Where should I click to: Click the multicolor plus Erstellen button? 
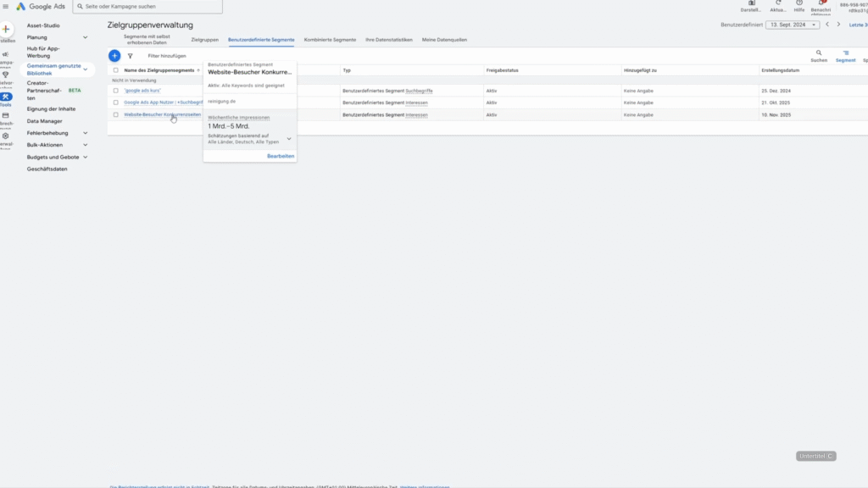[x=7, y=30]
